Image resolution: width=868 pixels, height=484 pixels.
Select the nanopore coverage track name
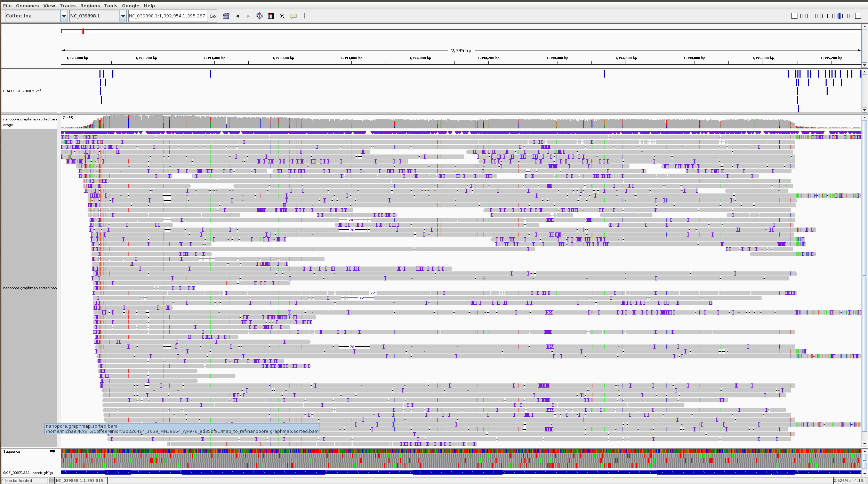point(30,122)
